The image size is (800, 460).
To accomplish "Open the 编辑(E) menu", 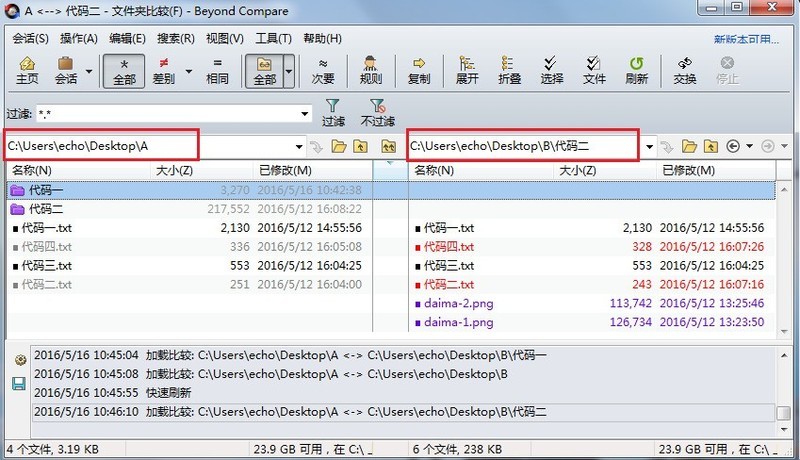I will (x=127, y=38).
